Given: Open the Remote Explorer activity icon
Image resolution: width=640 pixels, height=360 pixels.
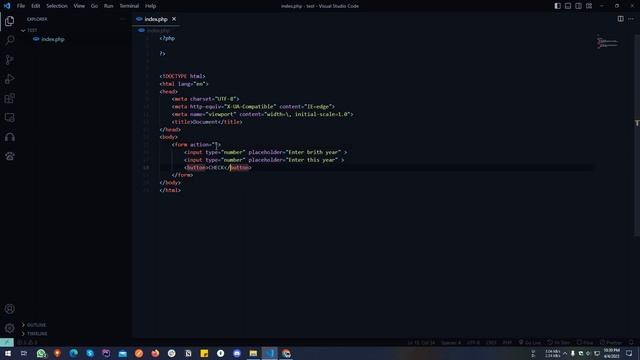Looking at the screenshot, I should point(9,118).
